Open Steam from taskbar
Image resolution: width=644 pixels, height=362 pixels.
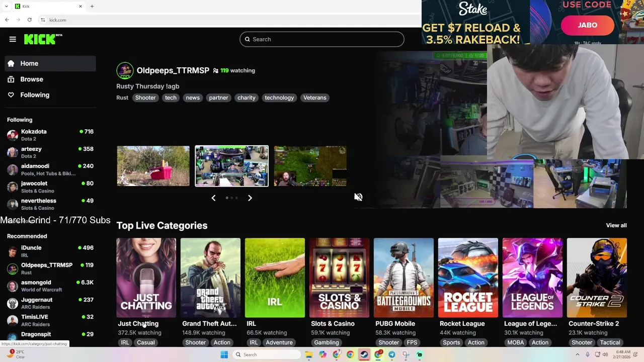coord(364,354)
